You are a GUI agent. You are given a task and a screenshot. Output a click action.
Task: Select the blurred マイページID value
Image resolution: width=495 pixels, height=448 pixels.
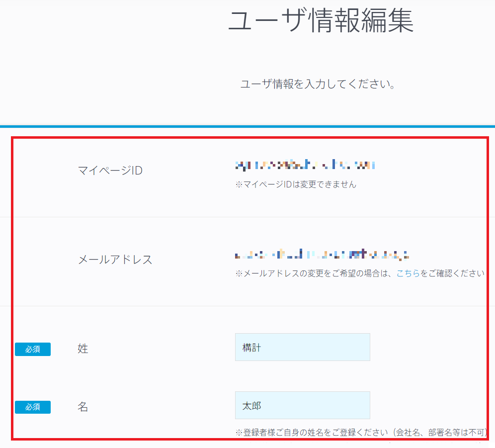point(305,165)
